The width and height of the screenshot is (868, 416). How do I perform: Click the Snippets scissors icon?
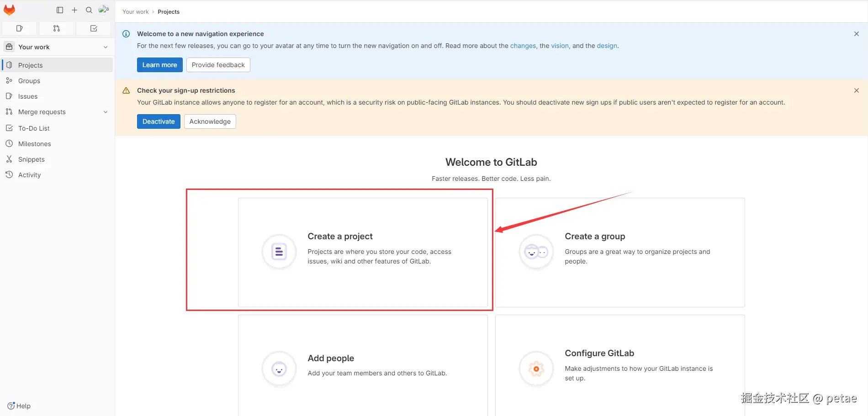pos(9,159)
